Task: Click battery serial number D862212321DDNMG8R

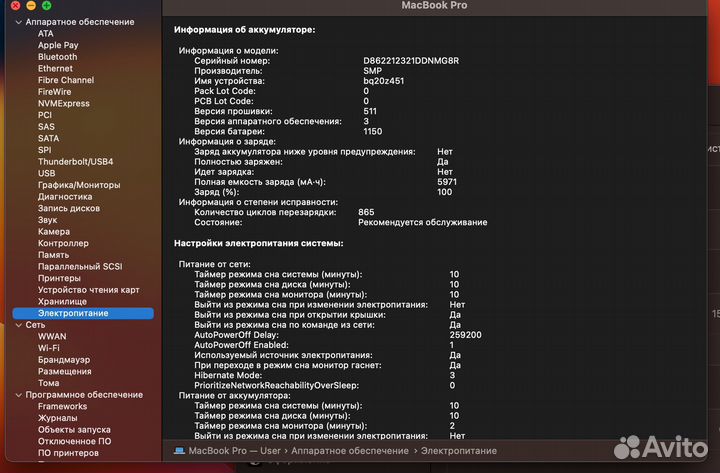Action: pyautogui.click(x=411, y=61)
